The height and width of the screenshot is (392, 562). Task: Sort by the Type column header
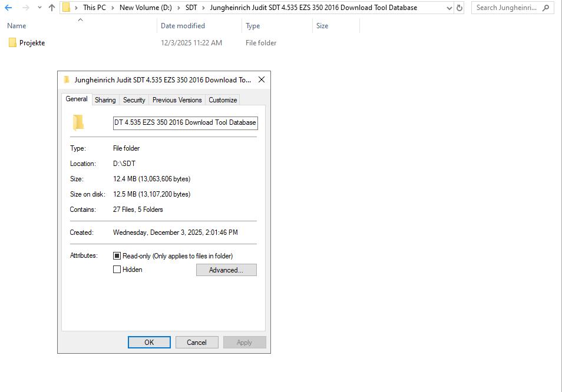tap(253, 26)
